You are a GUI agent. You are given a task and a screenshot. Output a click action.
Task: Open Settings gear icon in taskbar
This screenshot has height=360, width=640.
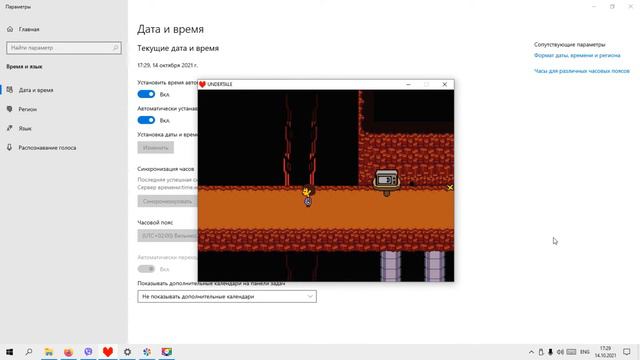pyautogui.click(x=127, y=351)
